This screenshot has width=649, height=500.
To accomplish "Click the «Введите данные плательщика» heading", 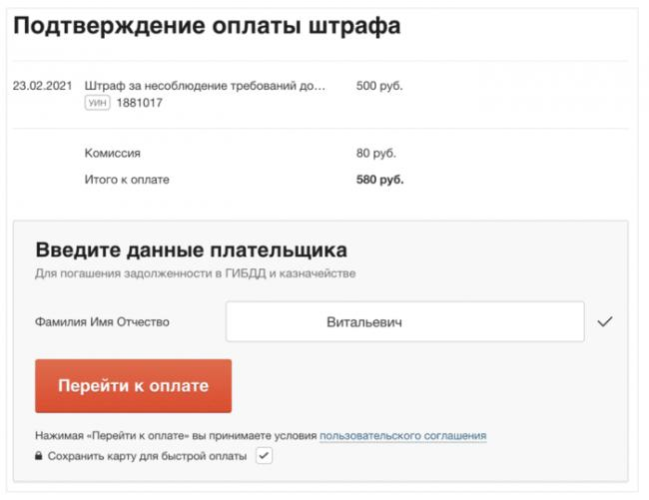I will click(x=191, y=249).
